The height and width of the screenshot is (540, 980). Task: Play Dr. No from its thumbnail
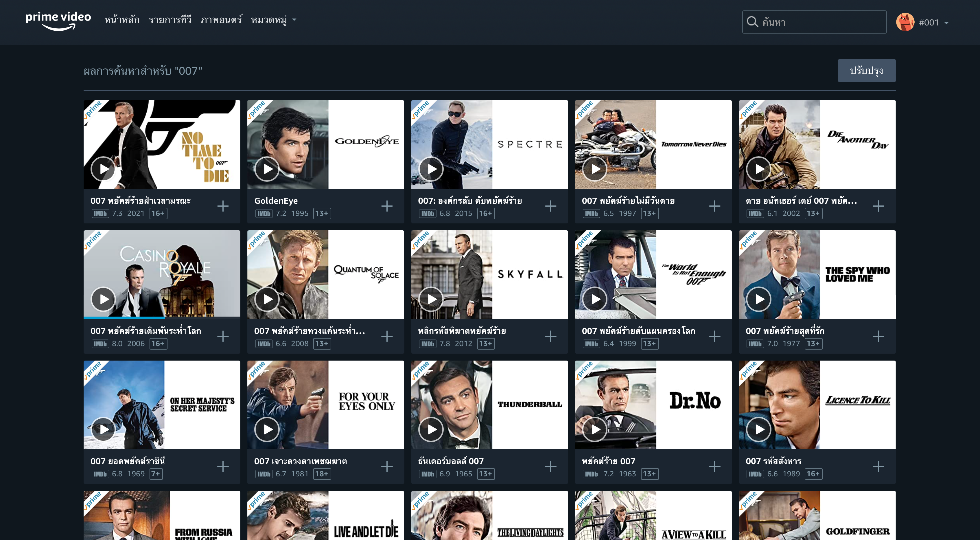[595, 429]
